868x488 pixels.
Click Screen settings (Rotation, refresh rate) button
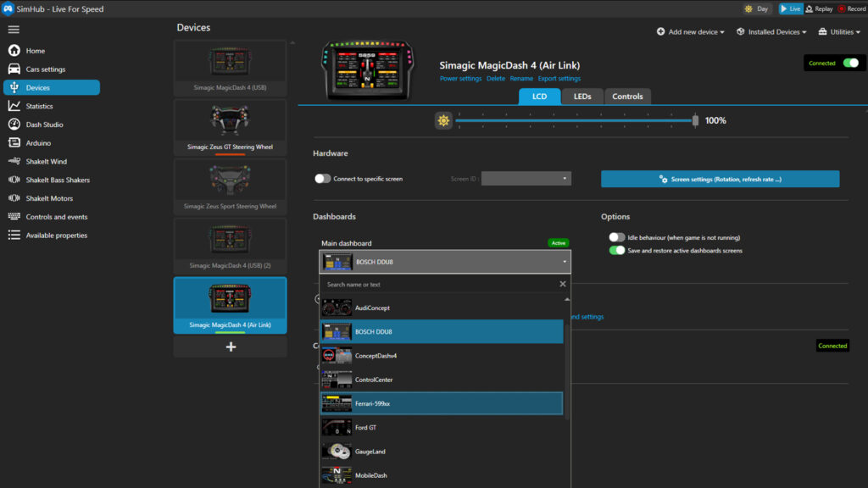(x=721, y=179)
